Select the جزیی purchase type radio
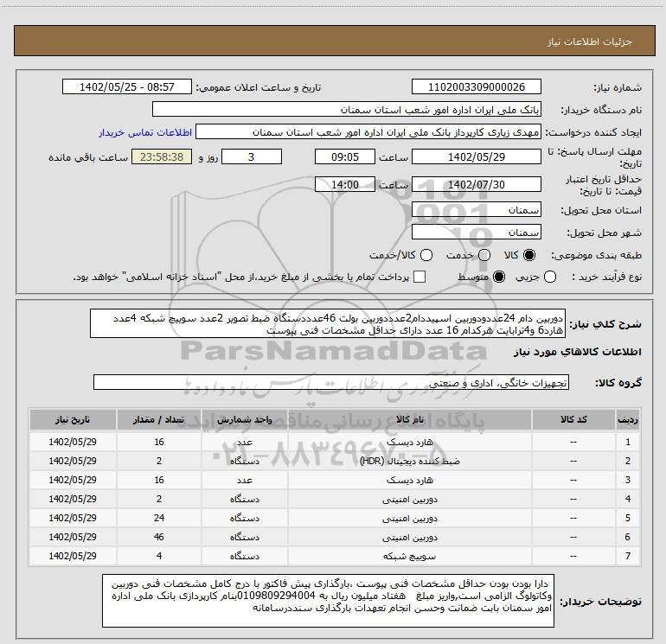The image size is (666, 644). pyautogui.click(x=550, y=277)
